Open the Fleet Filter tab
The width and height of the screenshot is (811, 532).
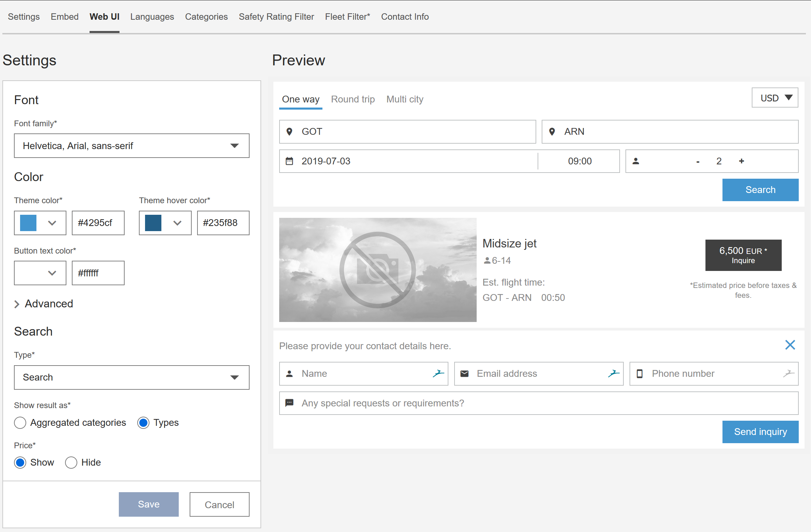348,17
